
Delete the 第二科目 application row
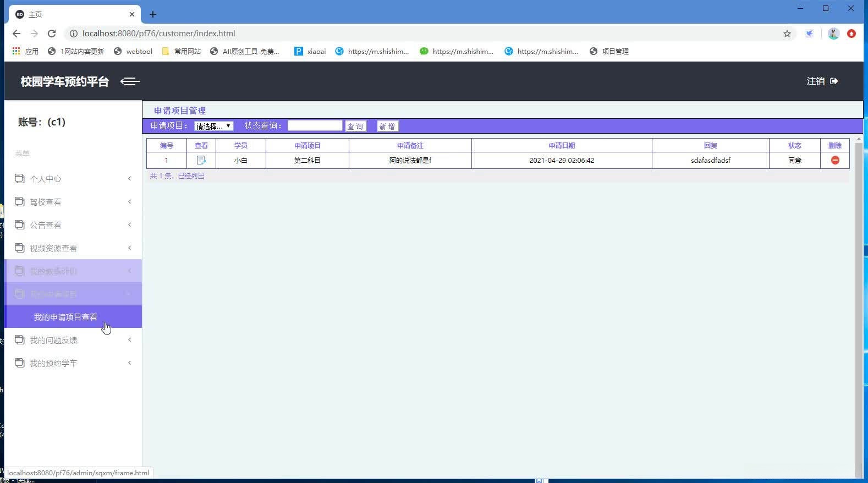(x=835, y=160)
